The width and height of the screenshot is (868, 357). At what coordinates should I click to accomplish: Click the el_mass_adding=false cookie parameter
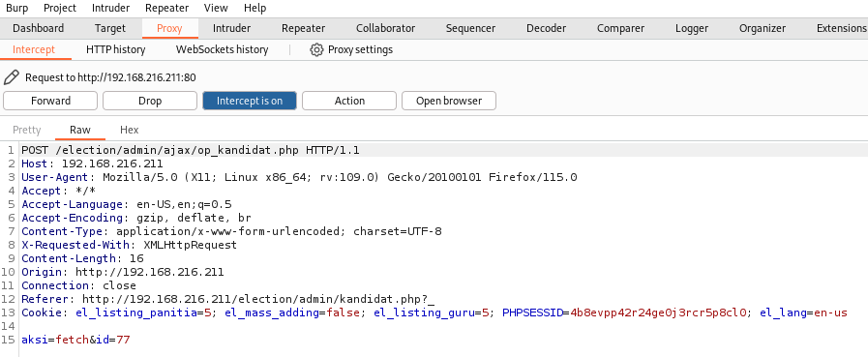click(292, 312)
